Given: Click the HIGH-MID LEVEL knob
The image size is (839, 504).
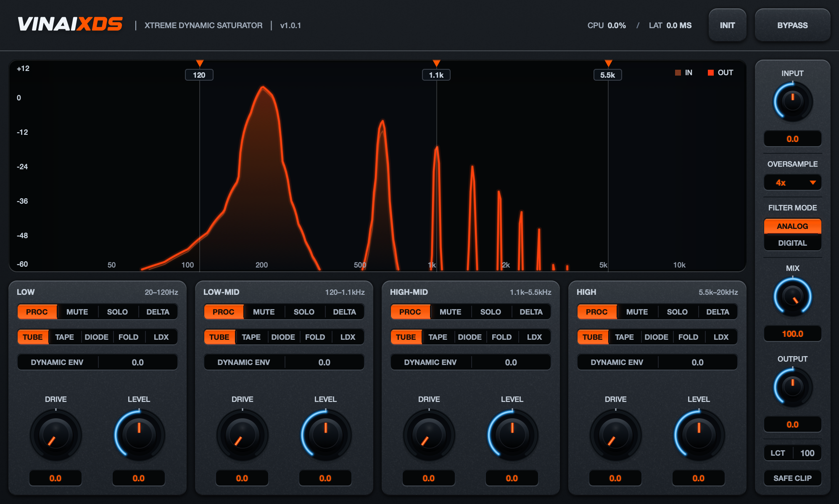Looking at the screenshot, I should coord(512,435).
